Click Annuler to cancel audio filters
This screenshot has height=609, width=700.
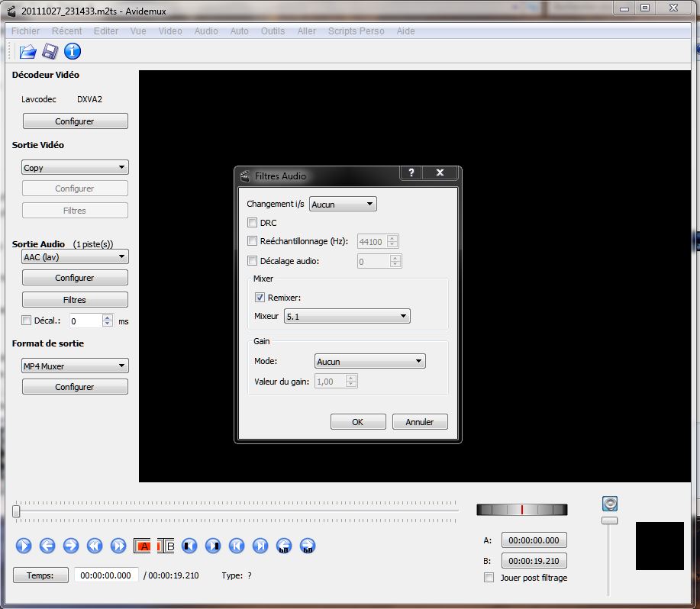click(x=419, y=422)
